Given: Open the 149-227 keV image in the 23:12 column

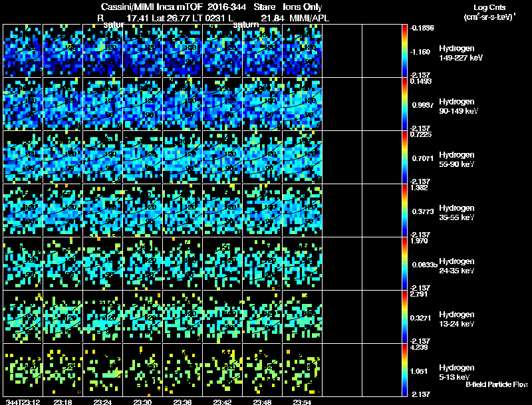Looking at the screenshot, I should [x=23, y=51].
